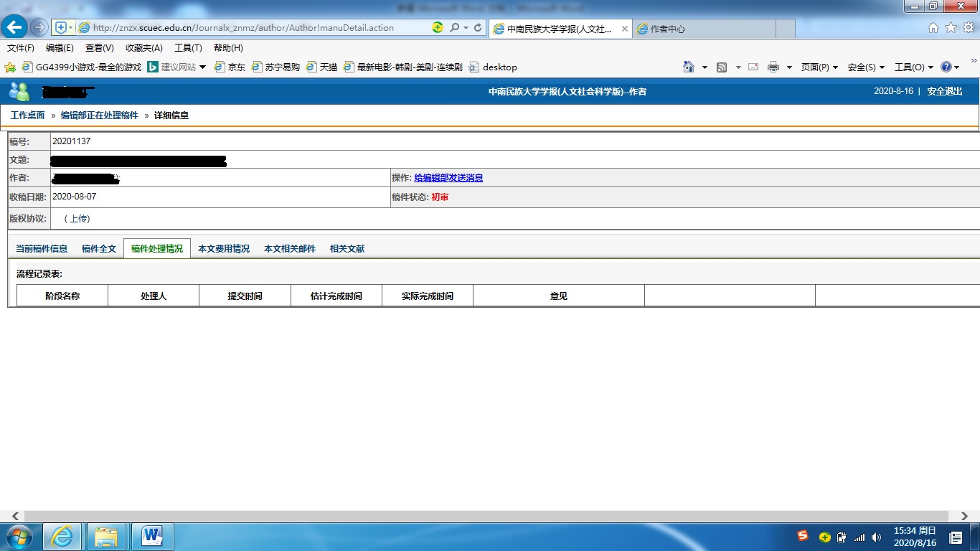
Task: Click the horizontal scrollbar right arrow
Action: tap(963, 516)
